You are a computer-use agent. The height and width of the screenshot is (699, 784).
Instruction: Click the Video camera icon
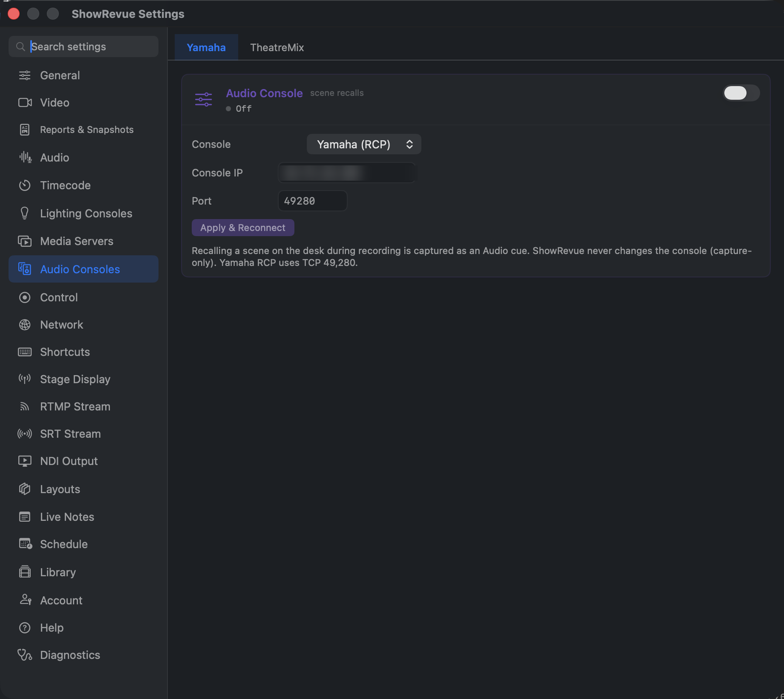25,102
